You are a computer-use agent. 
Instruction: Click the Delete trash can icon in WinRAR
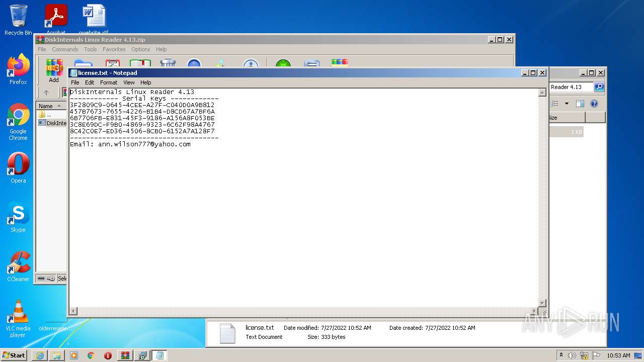pos(168,63)
